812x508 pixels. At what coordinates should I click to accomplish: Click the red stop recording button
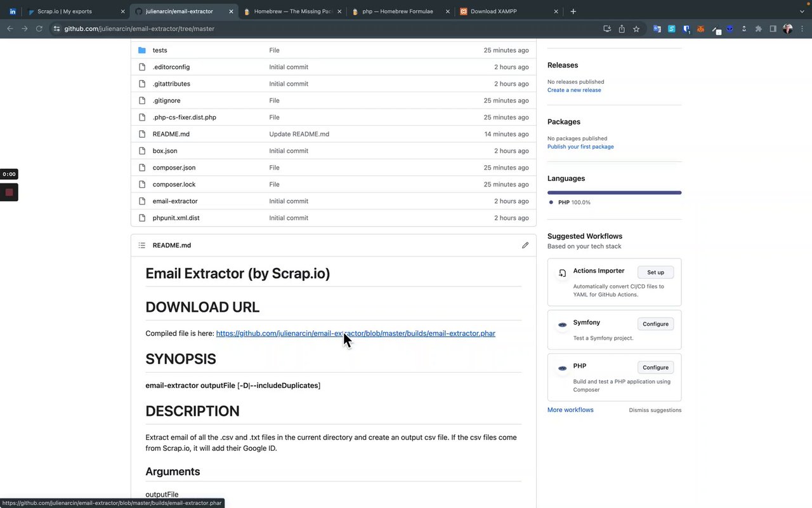point(9,192)
